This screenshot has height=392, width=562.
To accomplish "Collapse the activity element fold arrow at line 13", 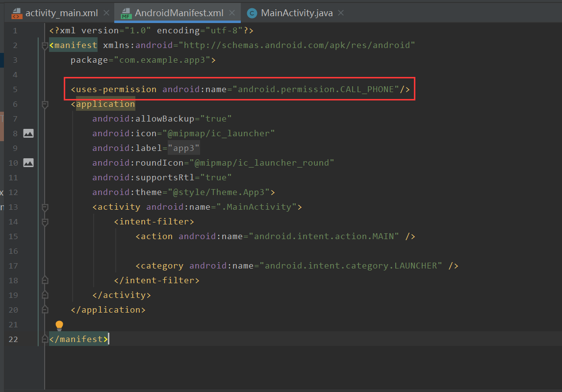I will 45,206.
